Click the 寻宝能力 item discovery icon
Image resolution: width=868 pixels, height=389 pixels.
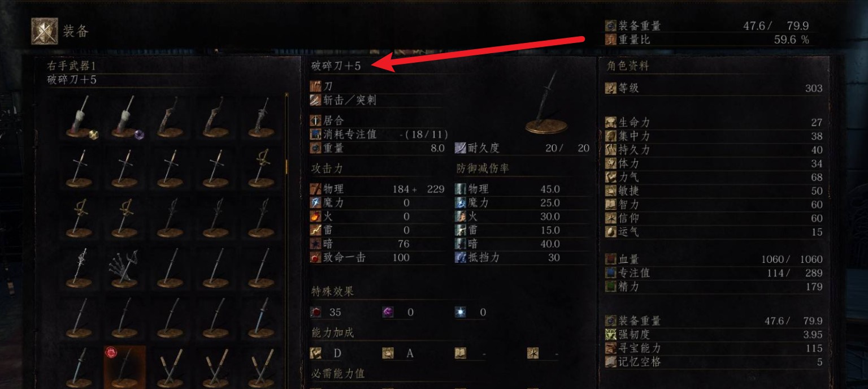coord(611,348)
